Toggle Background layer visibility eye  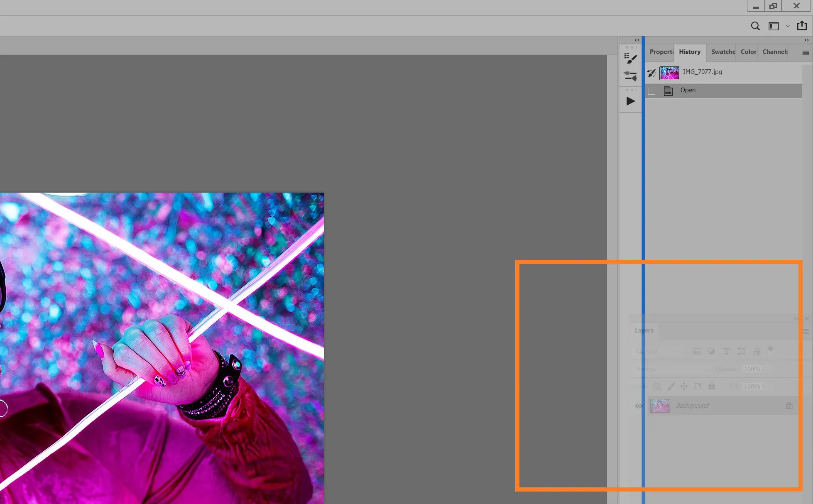(639, 406)
